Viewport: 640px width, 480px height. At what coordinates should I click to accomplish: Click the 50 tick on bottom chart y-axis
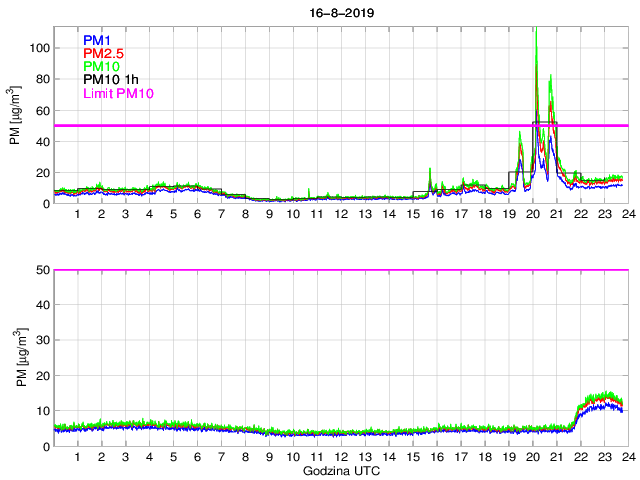coord(43,270)
